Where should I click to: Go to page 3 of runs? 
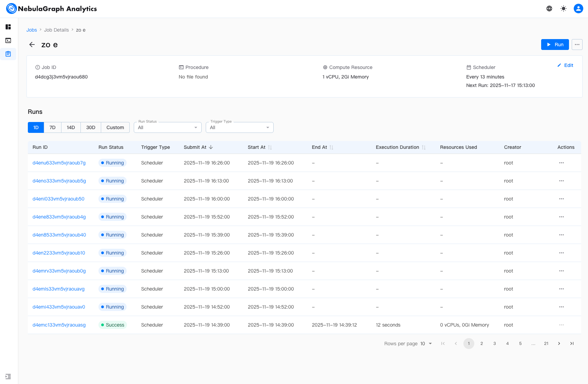(495, 344)
